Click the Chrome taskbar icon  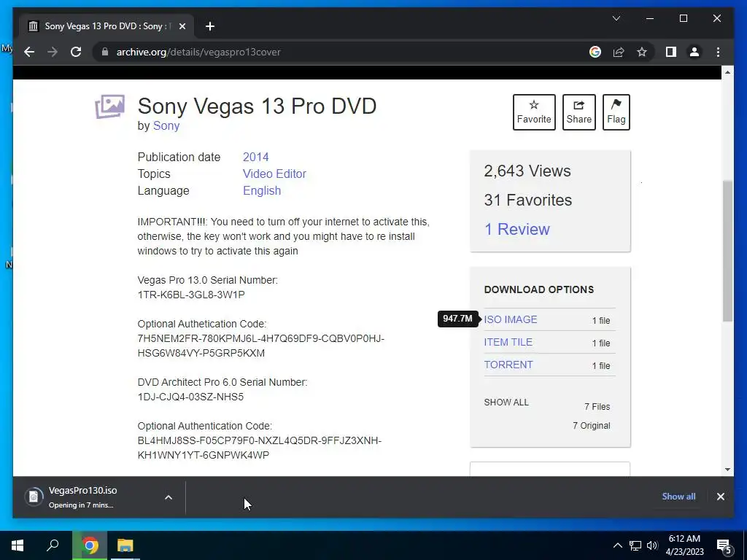click(x=90, y=545)
